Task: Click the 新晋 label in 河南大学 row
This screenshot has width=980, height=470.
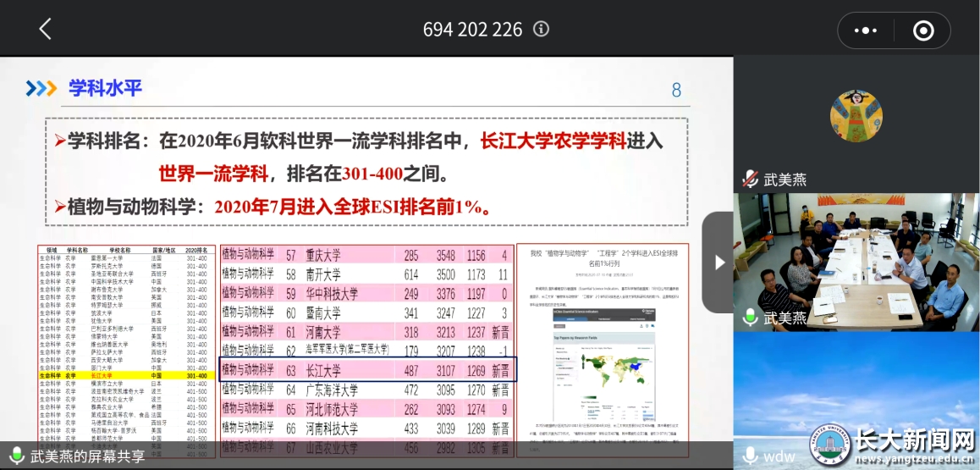Action: (x=501, y=332)
